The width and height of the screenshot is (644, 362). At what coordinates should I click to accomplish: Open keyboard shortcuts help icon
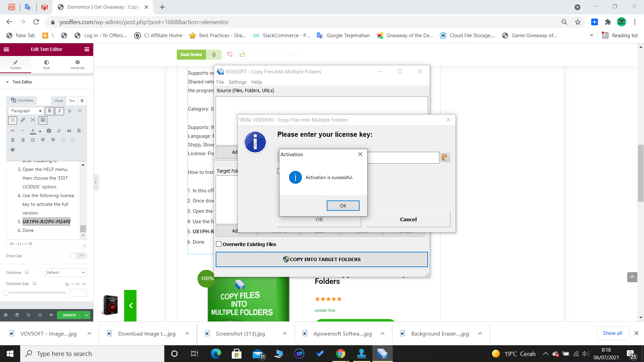point(13,150)
